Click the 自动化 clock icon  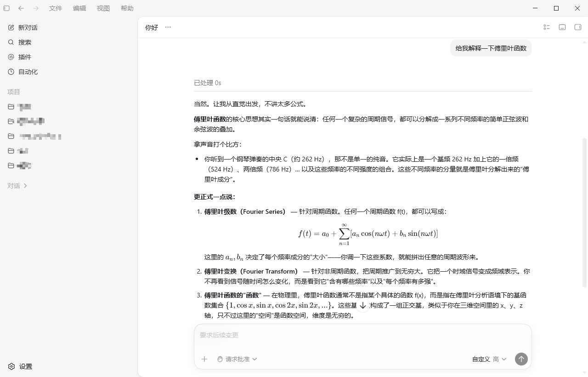[11, 72]
